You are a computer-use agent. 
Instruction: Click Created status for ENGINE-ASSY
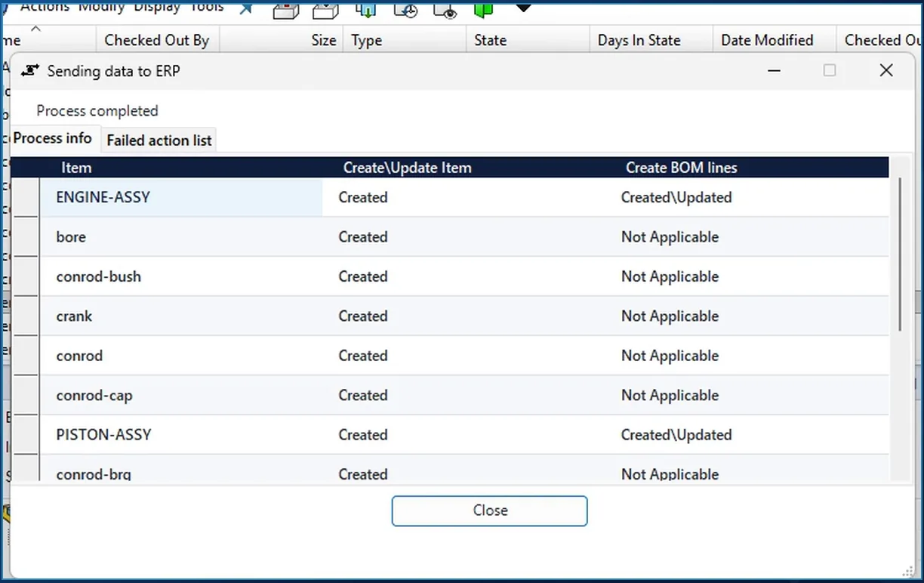click(363, 197)
